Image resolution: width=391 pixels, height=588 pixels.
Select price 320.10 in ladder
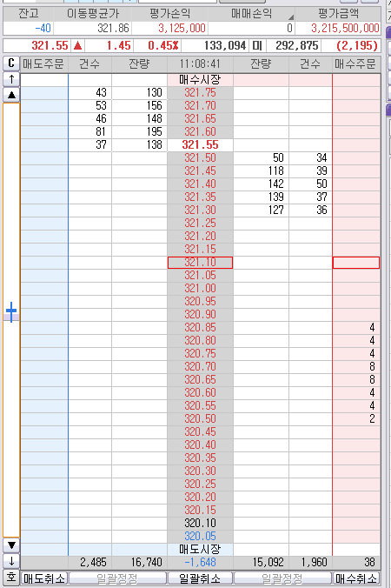[x=200, y=523]
